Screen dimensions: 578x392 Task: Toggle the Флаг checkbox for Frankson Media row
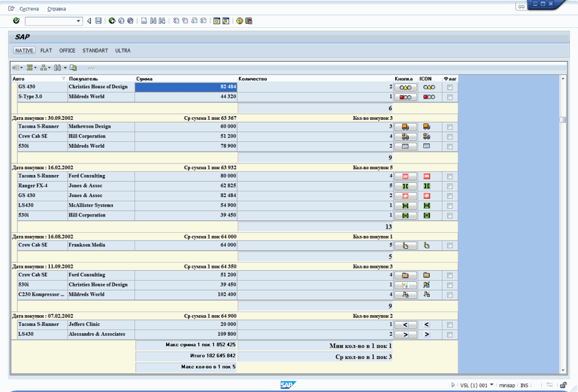pos(450,245)
